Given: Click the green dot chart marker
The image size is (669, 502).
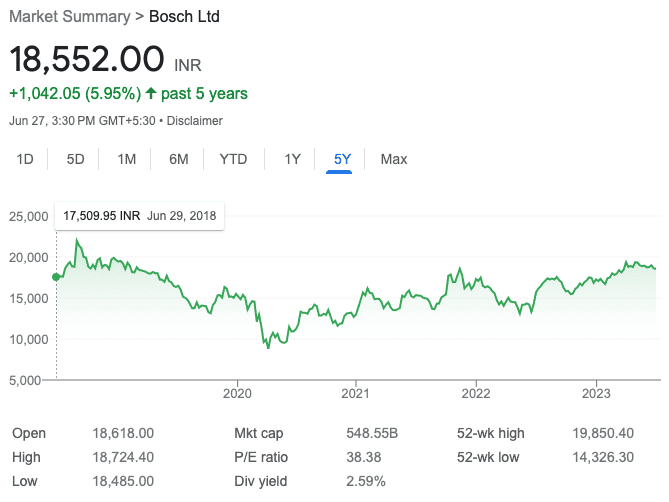Looking at the screenshot, I should coord(56,277).
